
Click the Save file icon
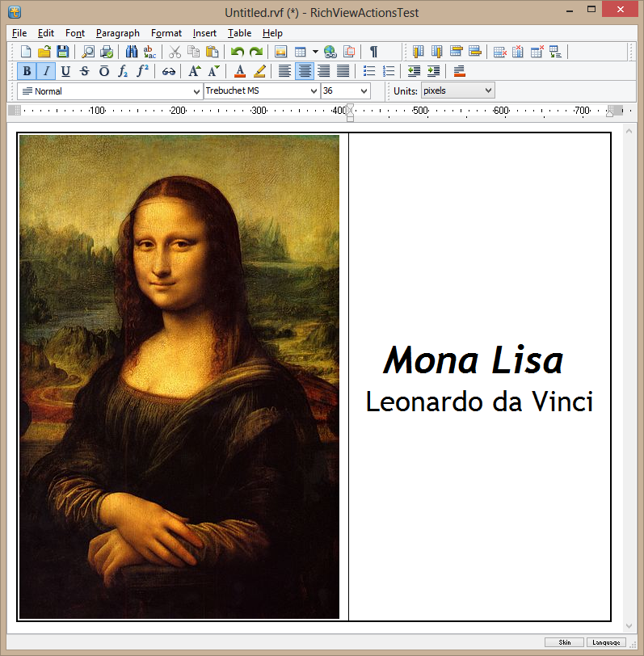coord(62,52)
